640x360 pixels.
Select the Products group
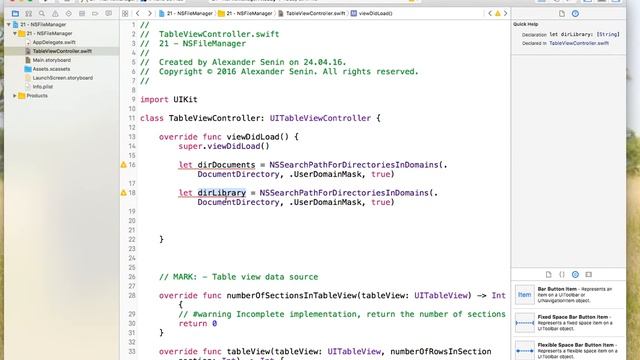pos(37,96)
